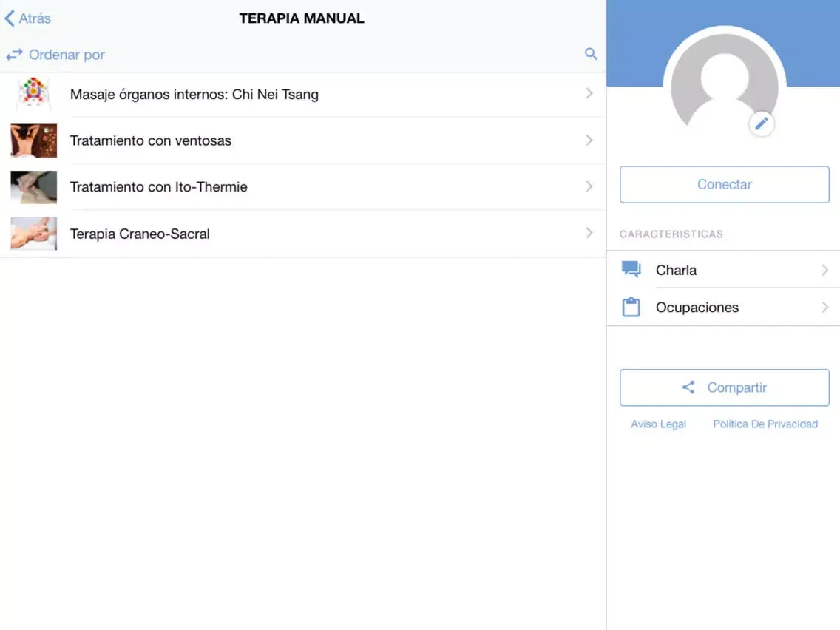Open the Ocupaciones feature
This screenshot has width=840, height=630.
[723, 308]
